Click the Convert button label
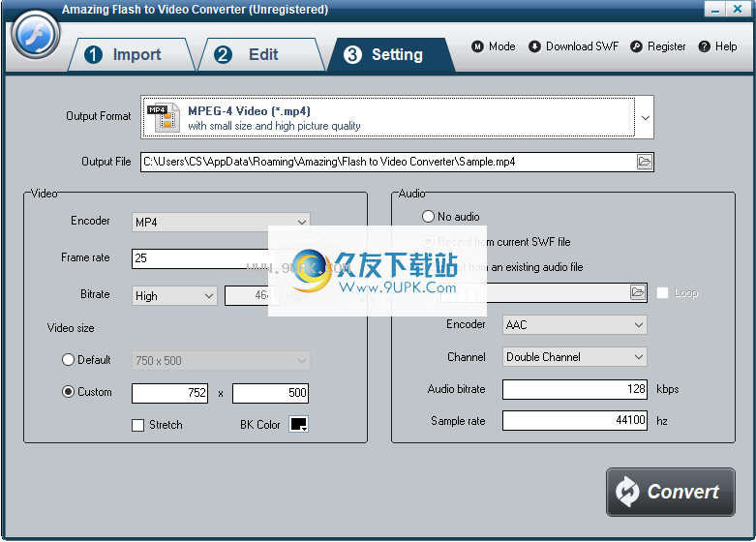The height and width of the screenshot is (542, 756). point(682,492)
